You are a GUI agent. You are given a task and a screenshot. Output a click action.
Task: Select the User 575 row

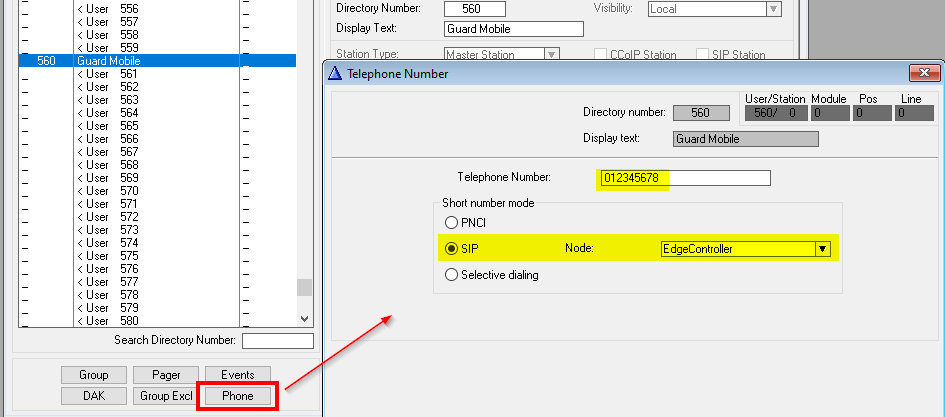157,256
